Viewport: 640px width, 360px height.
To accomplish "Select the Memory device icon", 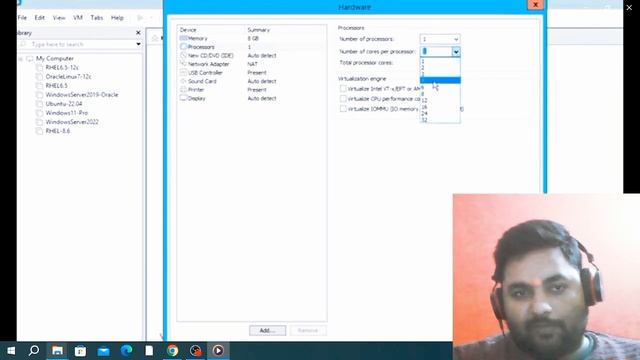I will click(x=183, y=38).
